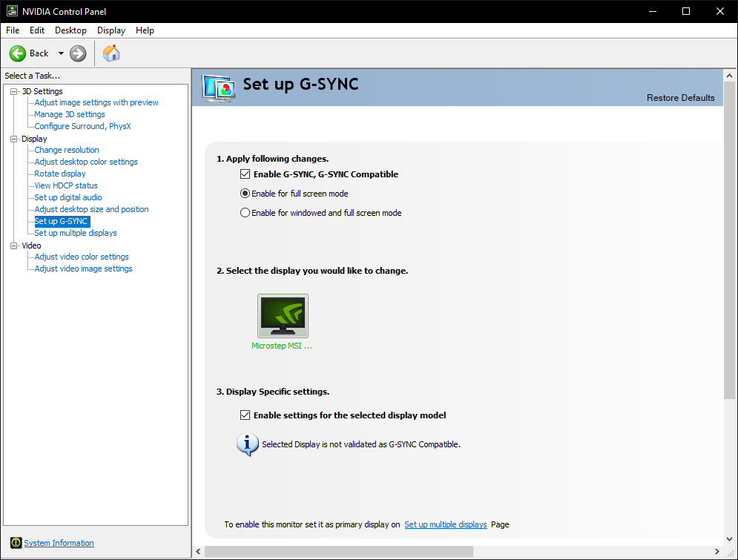738x560 pixels.
Task: Open Adjust video color settings
Action: 82,257
